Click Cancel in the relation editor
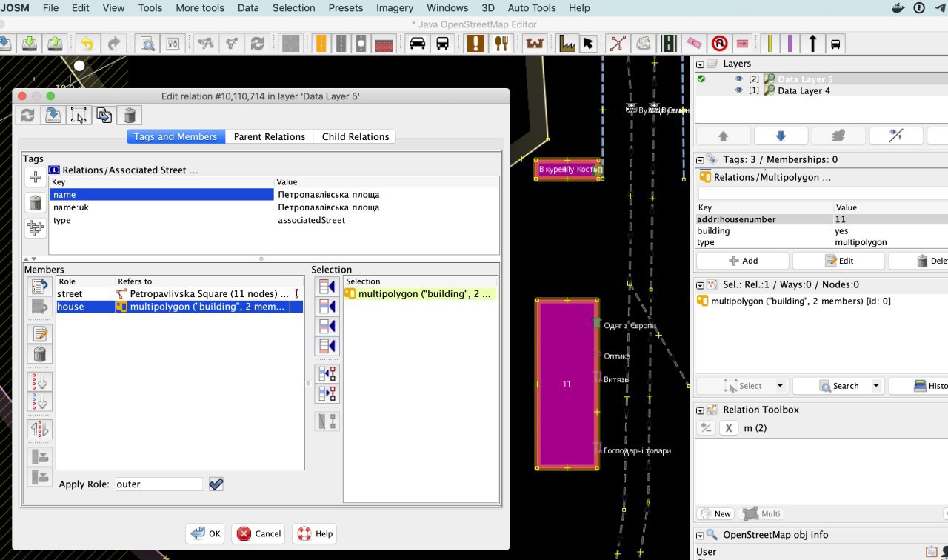The image size is (948, 560). [x=259, y=533]
